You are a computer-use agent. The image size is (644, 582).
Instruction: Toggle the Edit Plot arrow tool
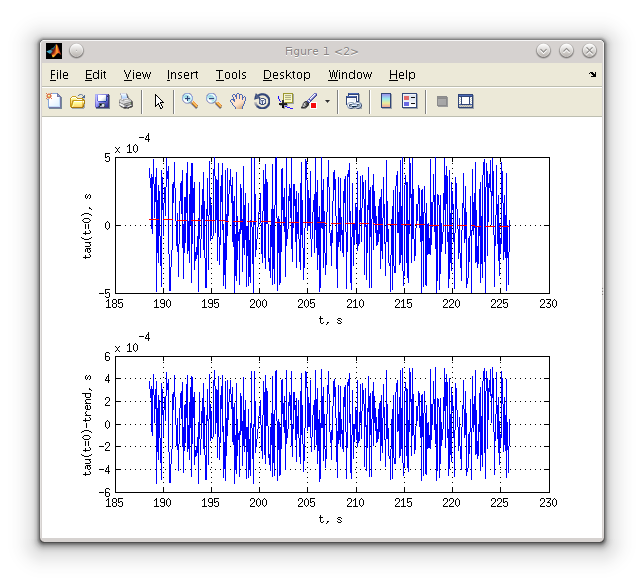(158, 101)
